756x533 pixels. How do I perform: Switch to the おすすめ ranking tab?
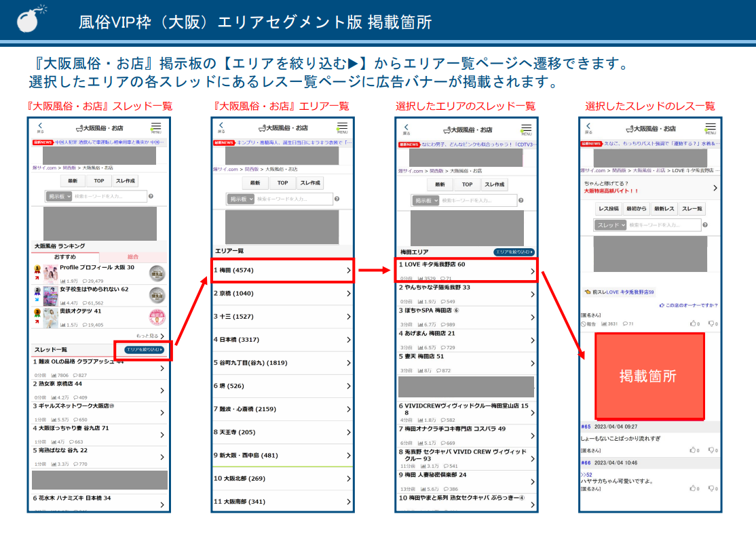click(65, 257)
